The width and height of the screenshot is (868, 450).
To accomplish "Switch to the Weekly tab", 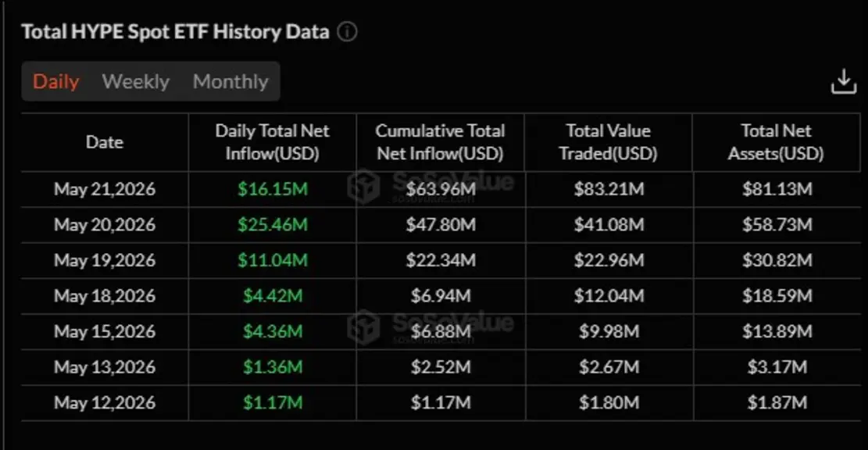I will 136,81.
